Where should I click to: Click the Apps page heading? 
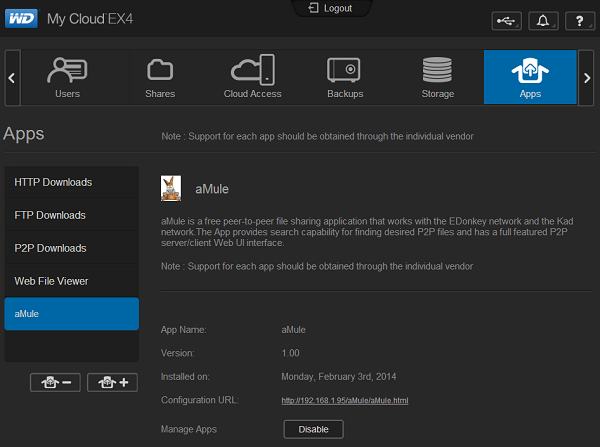click(x=24, y=134)
